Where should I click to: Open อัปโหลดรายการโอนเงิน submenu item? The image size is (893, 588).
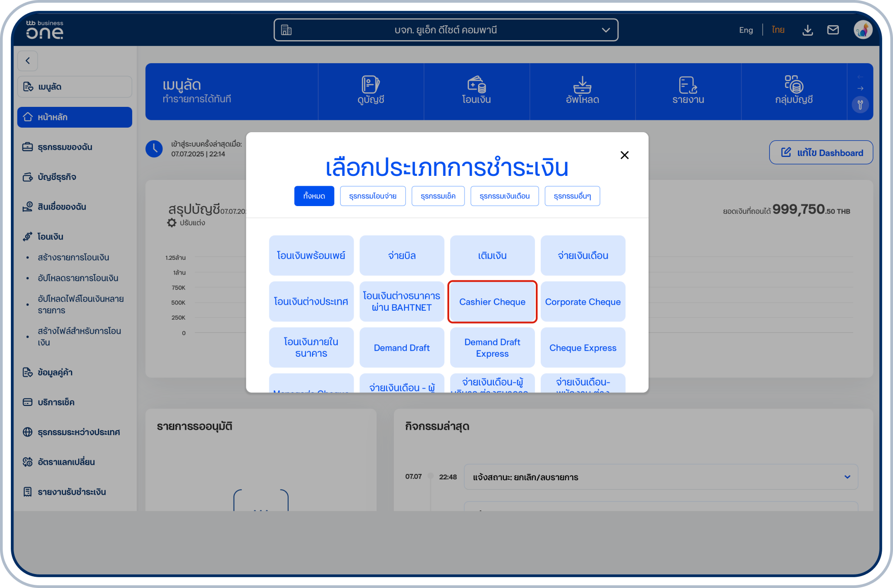coord(78,278)
